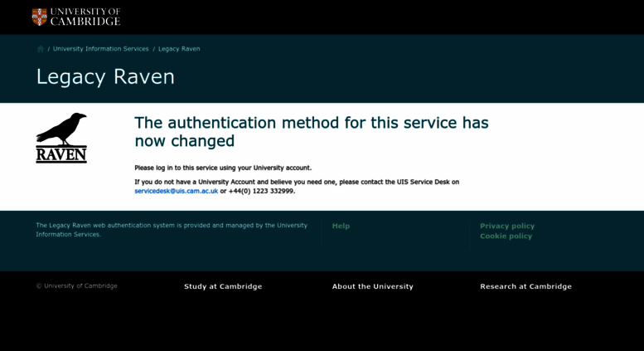Viewport: 644px width, 351px height.
Task: Open University Information Services breadcrumb
Action: coord(100,48)
